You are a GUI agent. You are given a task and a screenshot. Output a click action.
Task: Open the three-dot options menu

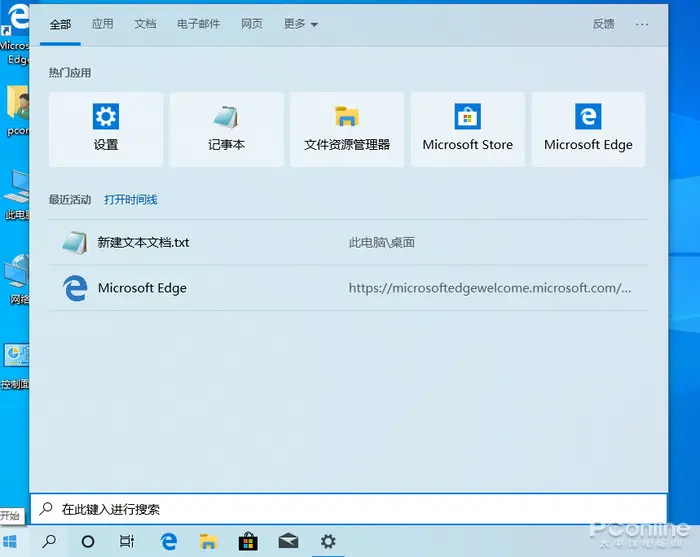click(x=642, y=25)
